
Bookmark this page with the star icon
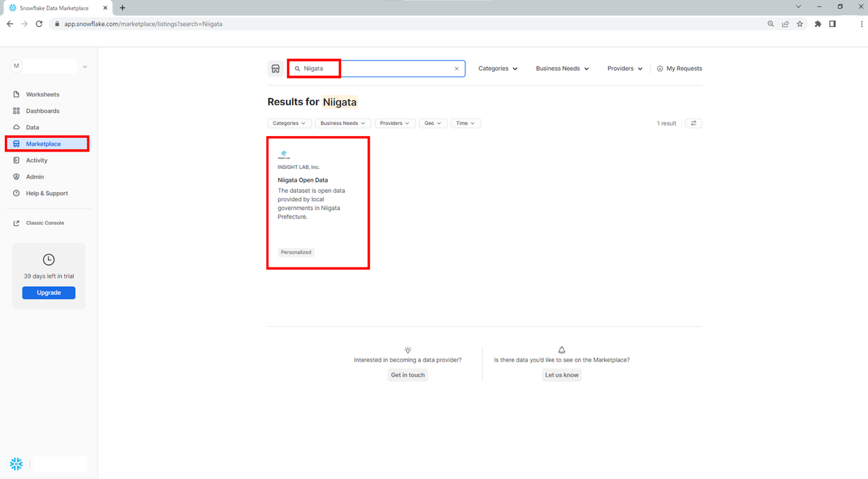800,24
